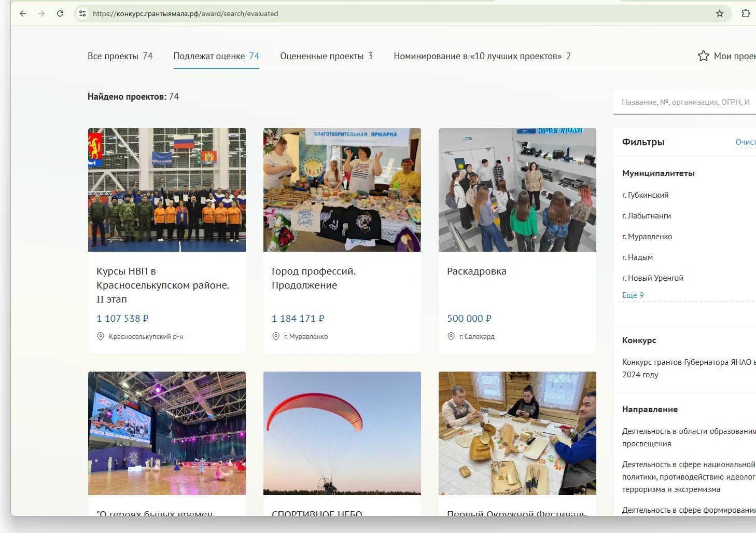Open browser extensions puzzle icon
The image size is (756, 533).
point(746,13)
